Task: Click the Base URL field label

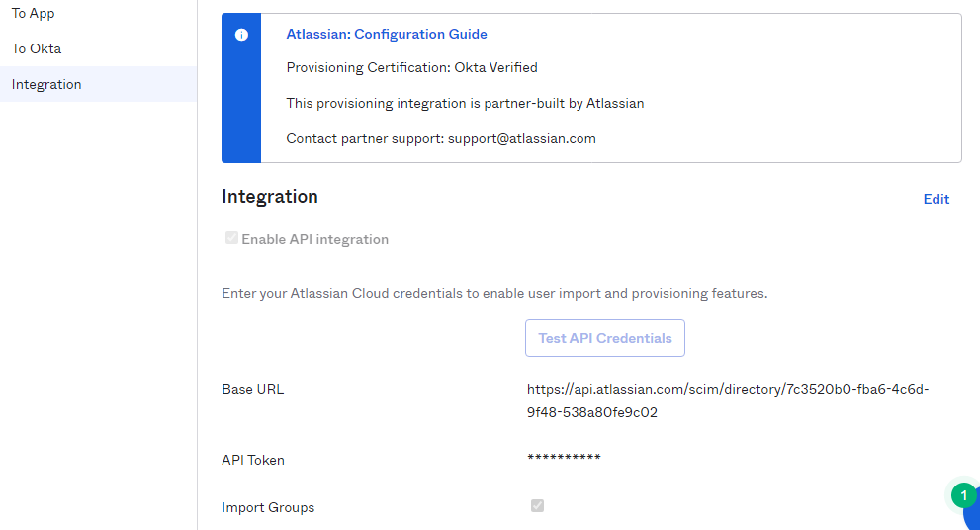Action: coord(252,389)
